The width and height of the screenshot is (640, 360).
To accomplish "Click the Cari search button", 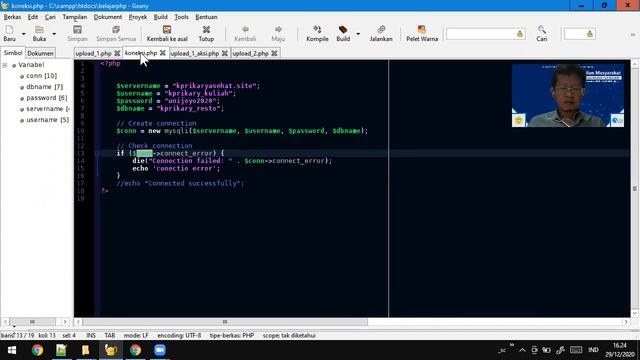I will [542, 33].
